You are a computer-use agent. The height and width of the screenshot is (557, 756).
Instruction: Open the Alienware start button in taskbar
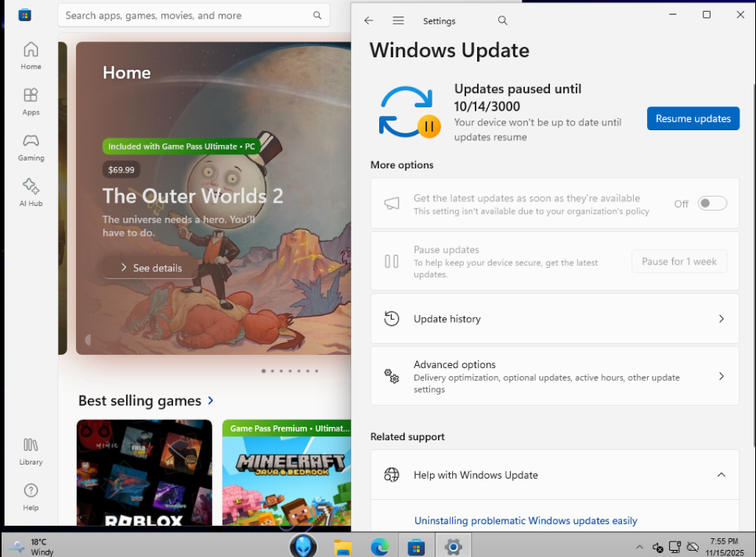pos(303,546)
